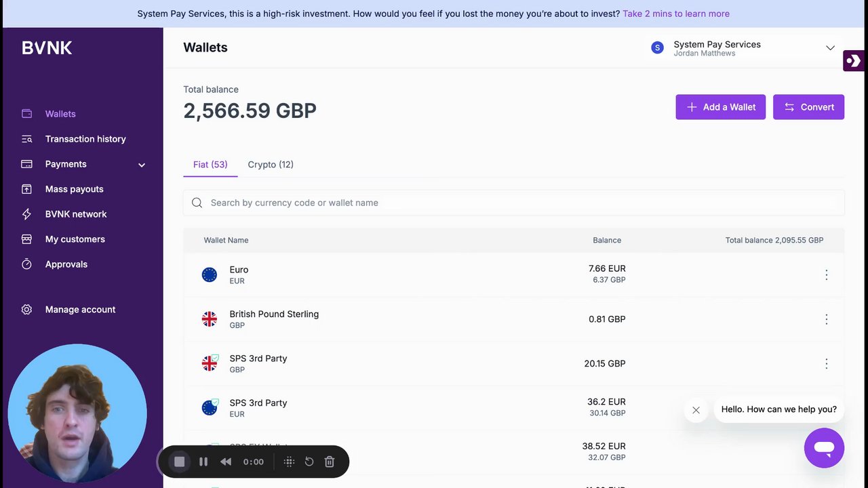Screen dimensions: 868x488
Task: Click the Jordan Matthews user name
Action: pyautogui.click(x=704, y=54)
